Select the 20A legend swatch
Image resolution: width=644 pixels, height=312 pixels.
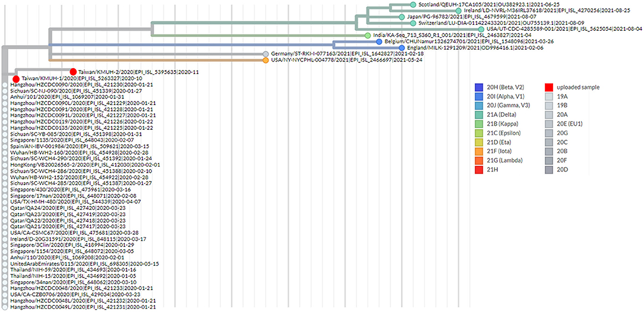click(549, 114)
